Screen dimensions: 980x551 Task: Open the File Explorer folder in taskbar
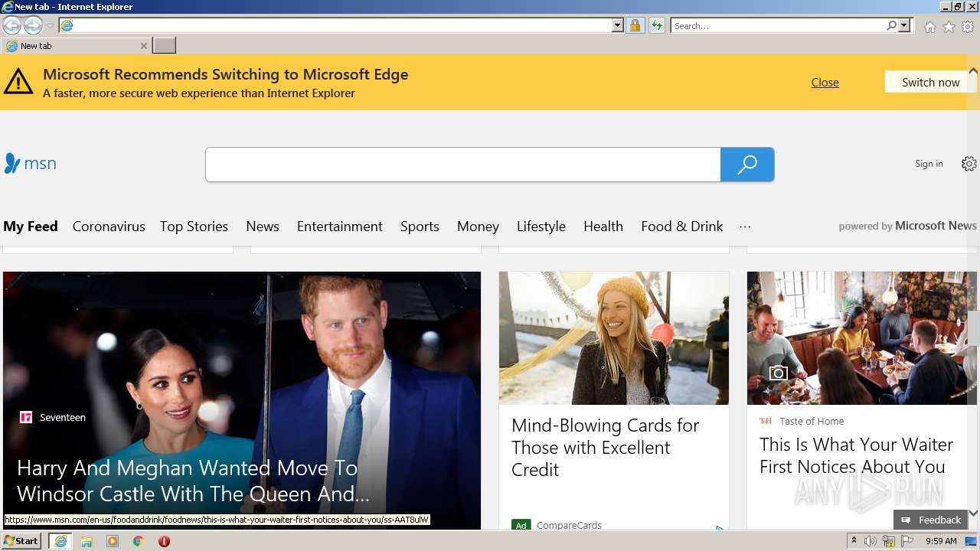pos(87,541)
